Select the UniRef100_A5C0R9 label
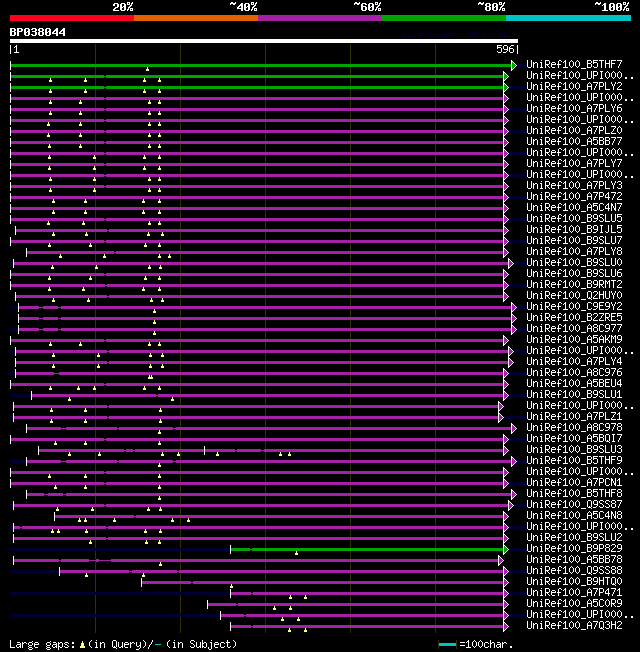 574,604
